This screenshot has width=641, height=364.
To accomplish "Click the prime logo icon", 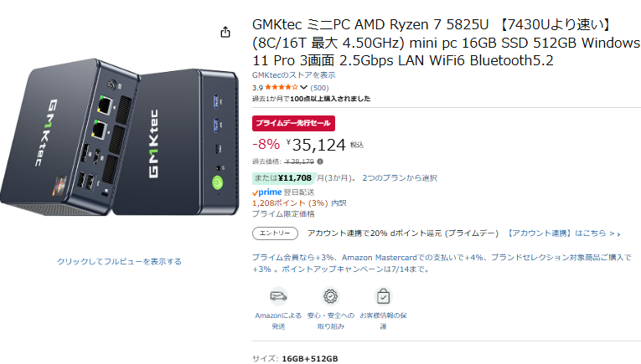I will (x=267, y=192).
